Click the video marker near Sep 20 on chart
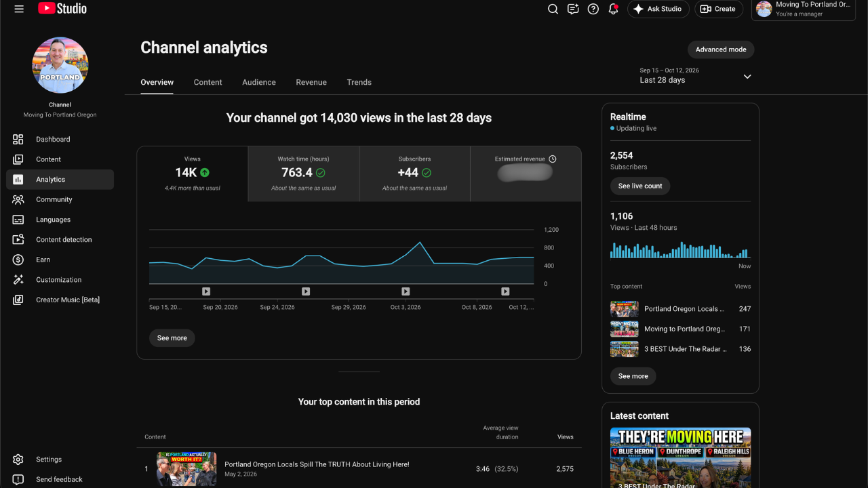The width and height of the screenshot is (868, 488). (206, 291)
